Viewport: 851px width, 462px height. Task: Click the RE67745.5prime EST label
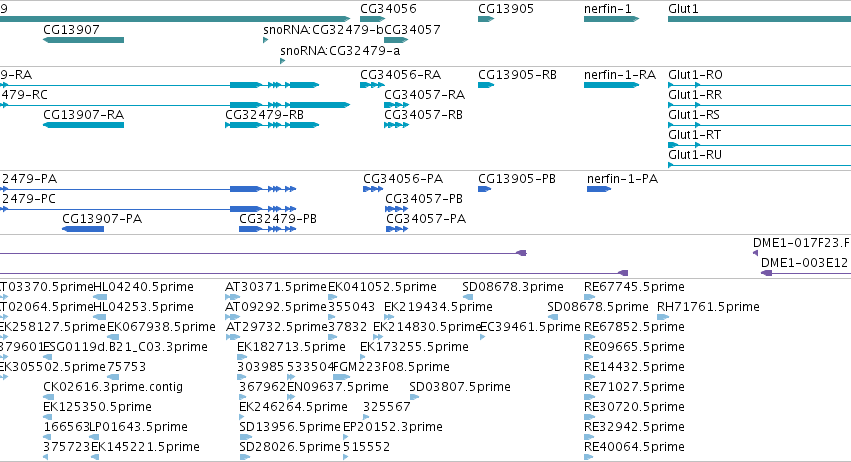click(x=634, y=287)
